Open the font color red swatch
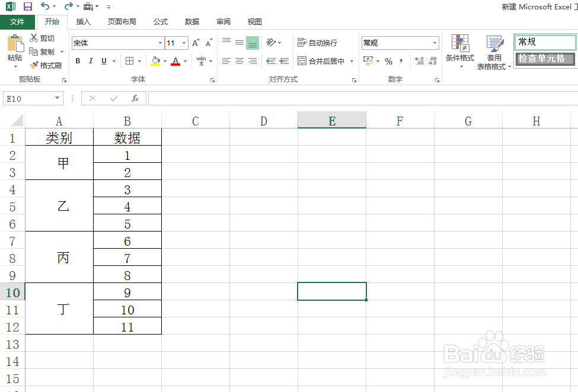Viewport: 578px width, 392px height. point(176,61)
